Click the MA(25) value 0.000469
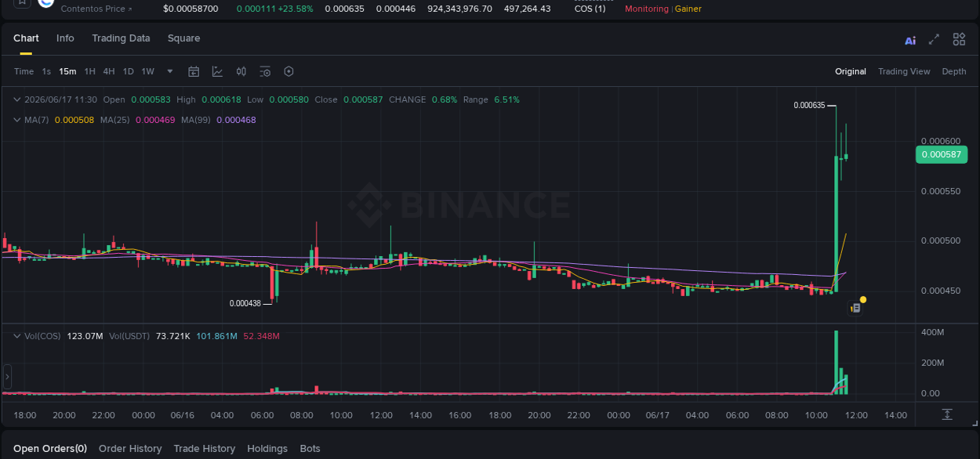Image resolution: width=980 pixels, height=459 pixels. point(155,120)
